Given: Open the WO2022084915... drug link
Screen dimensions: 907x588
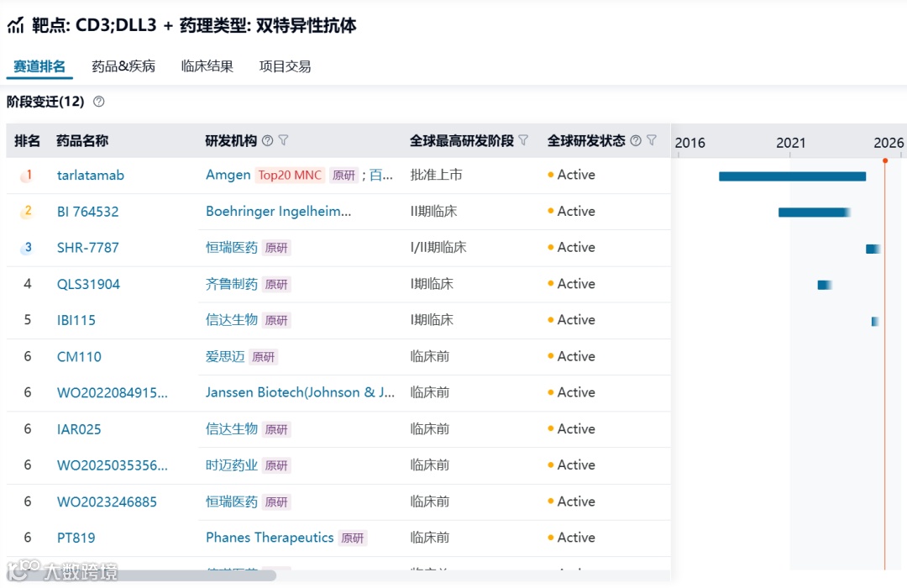Looking at the screenshot, I should (113, 393).
